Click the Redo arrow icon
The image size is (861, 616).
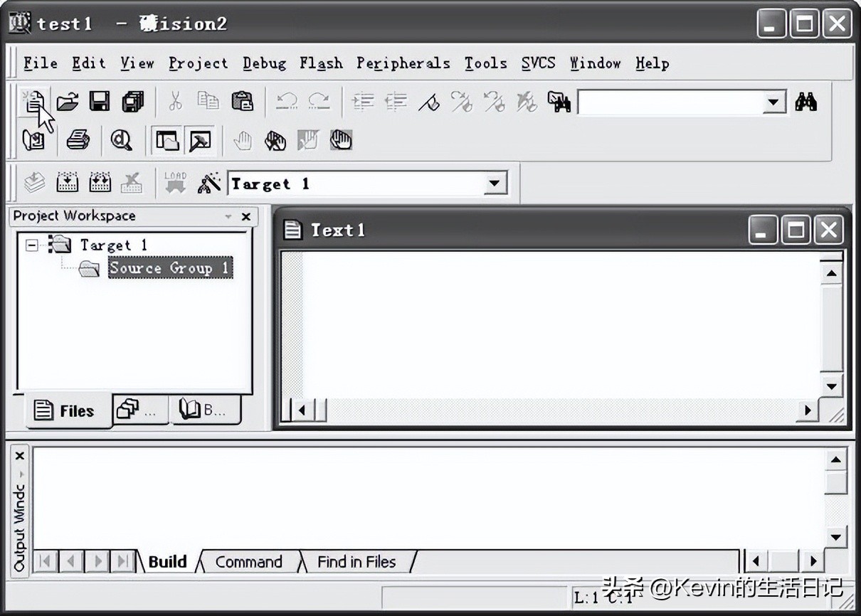click(319, 102)
